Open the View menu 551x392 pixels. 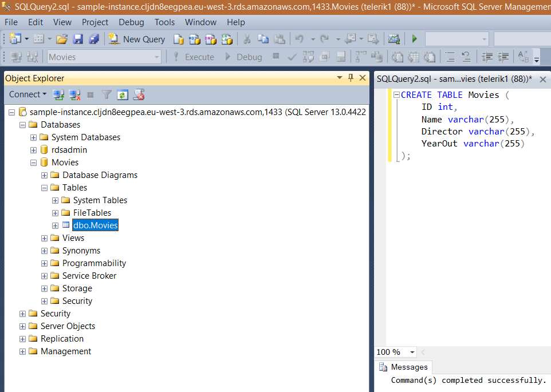[x=62, y=22]
